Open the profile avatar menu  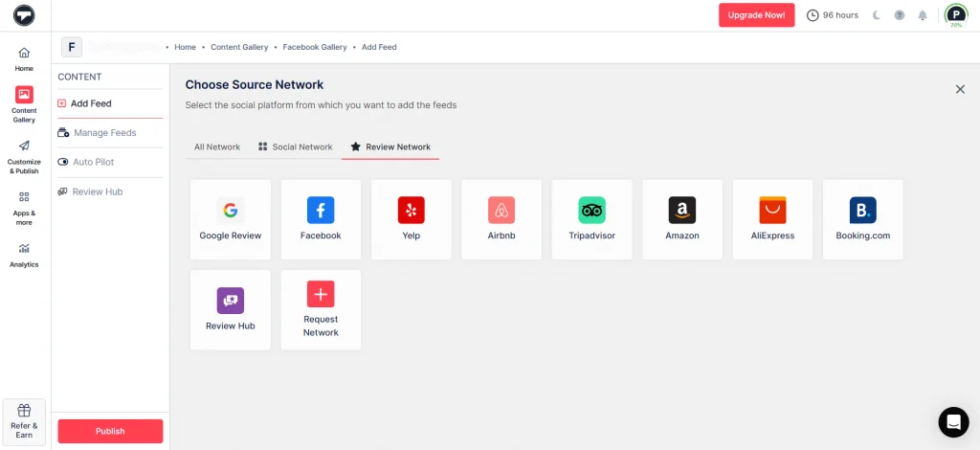(955, 15)
